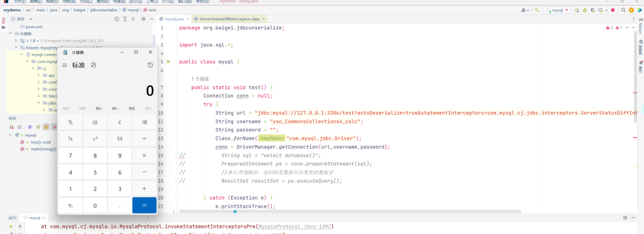Viewport: 644px width, 234px height.
Task: Collapse the 外部库 tree node
Action: tap(11, 34)
